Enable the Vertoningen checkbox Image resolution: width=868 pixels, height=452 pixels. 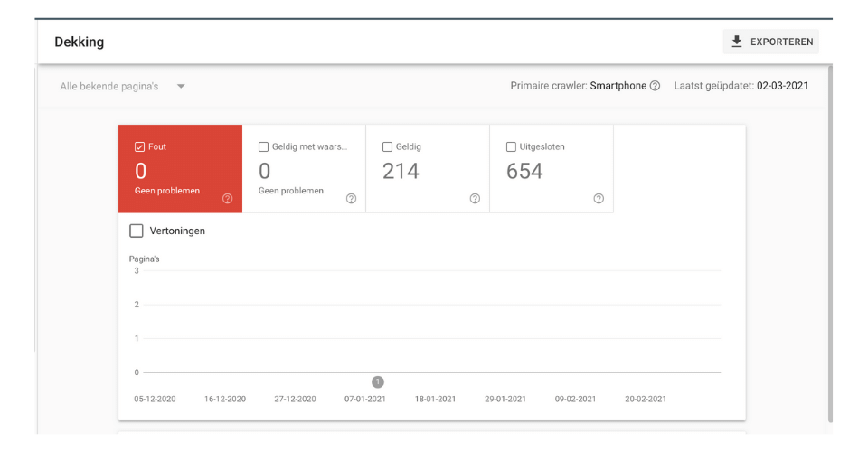[x=137, y=231]
